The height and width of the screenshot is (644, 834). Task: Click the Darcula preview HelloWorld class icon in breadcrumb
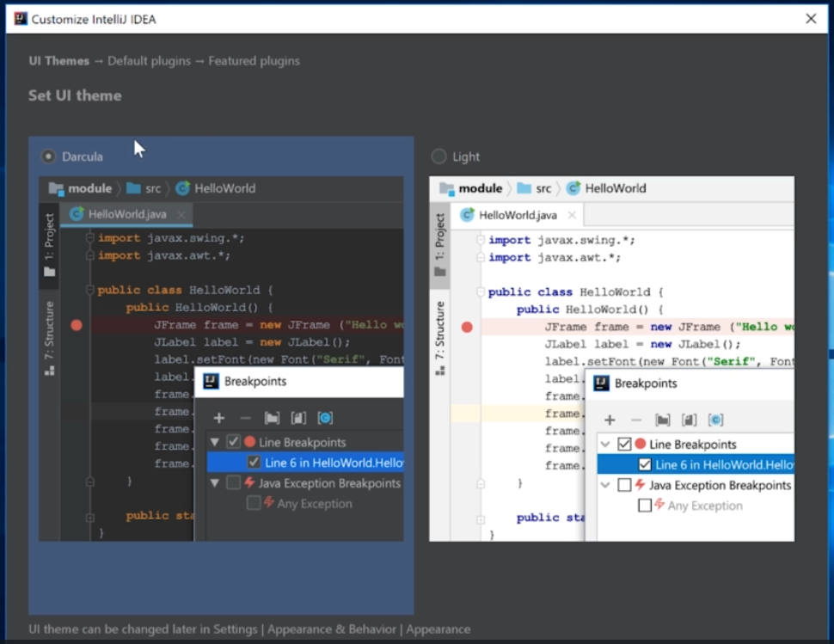[182, 188]
